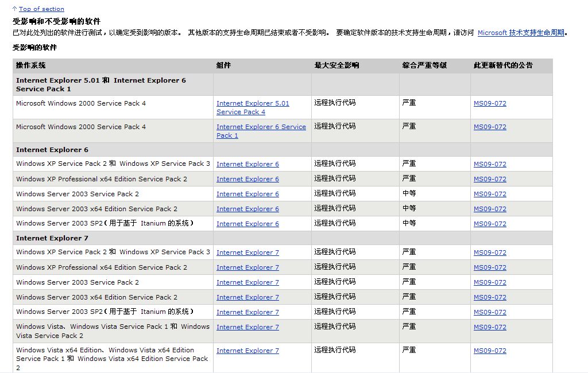This screenshot has height=373, width=588.
Task: Open MS09-072 for IE 6 on XP Professional x64
Action: (x=490, y=179)
